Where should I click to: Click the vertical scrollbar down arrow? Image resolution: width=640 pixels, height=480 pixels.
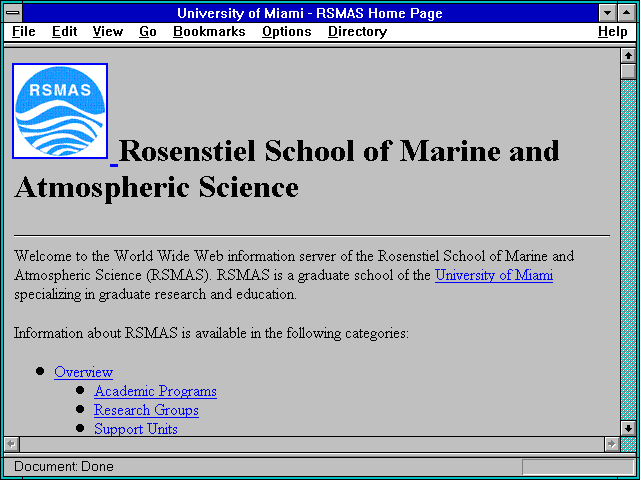coord(628,428)
